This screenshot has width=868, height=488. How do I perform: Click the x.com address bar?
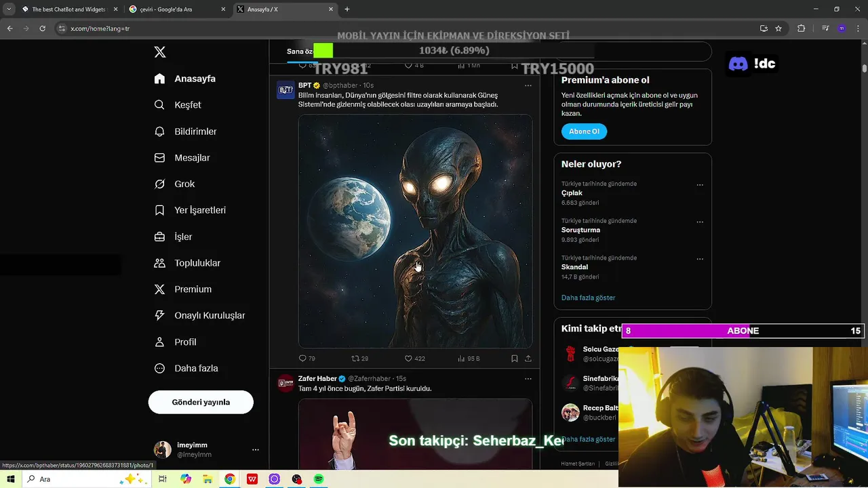pos(407,28)
